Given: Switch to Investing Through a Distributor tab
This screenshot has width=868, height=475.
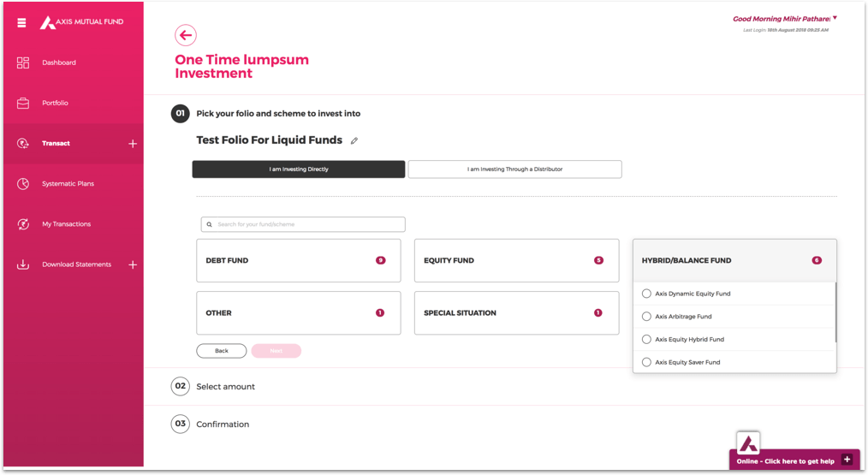Looking at the screenshot, I should click(x=514, y=169).
